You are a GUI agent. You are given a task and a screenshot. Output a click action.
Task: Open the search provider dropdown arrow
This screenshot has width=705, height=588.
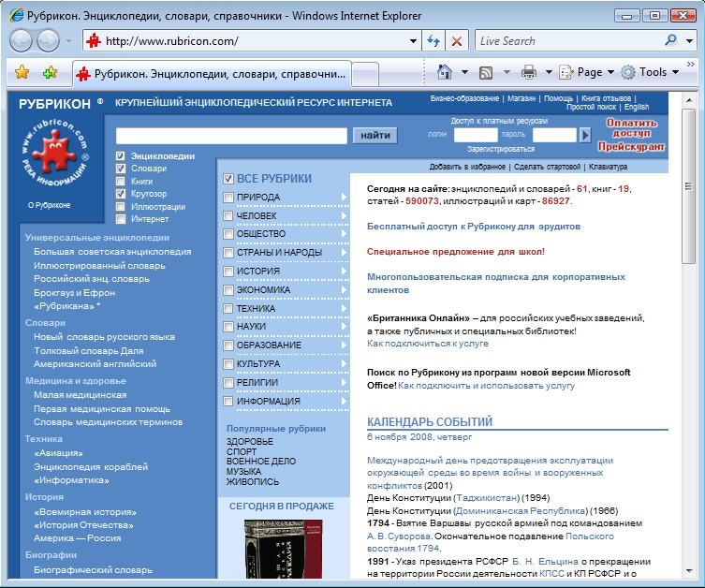click(x=689, y=41)
